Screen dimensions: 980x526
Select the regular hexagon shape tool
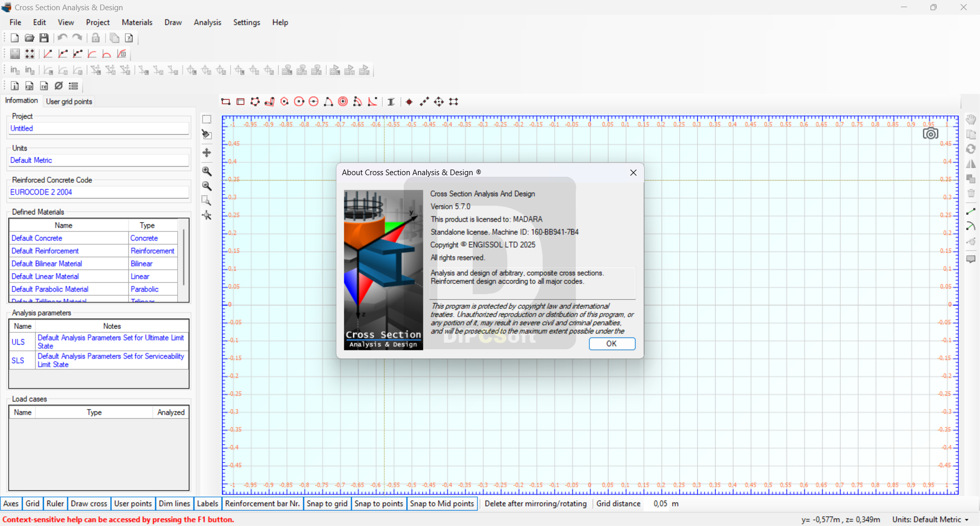(x=285, y=102)
